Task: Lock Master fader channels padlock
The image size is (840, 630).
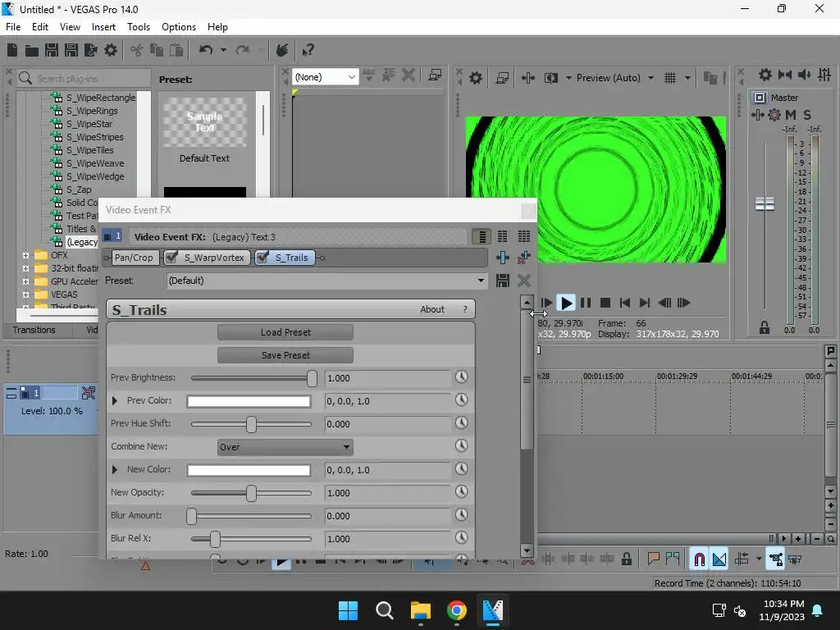Action: click(764, 327)
